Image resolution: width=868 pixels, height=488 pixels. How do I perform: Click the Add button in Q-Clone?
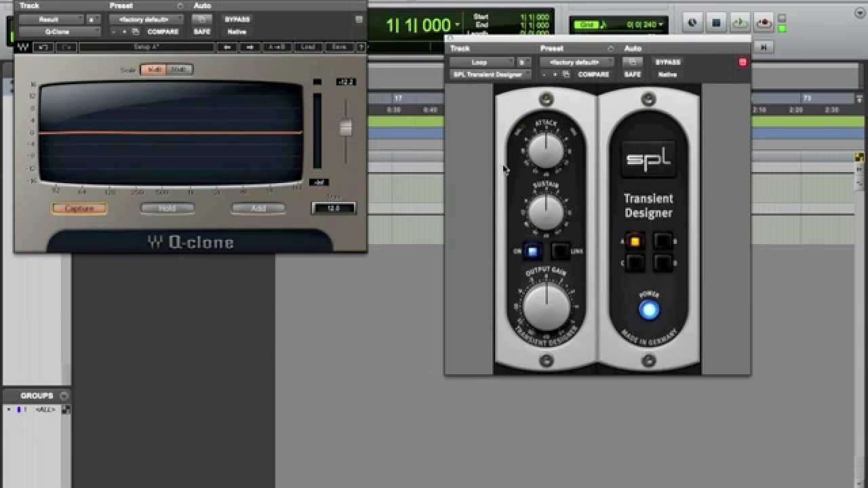(x=258, y=208)
